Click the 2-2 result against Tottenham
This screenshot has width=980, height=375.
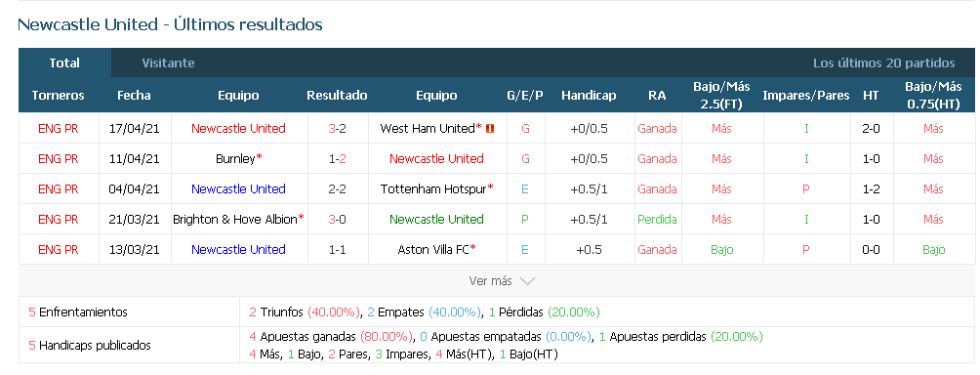tap(337, 188)
